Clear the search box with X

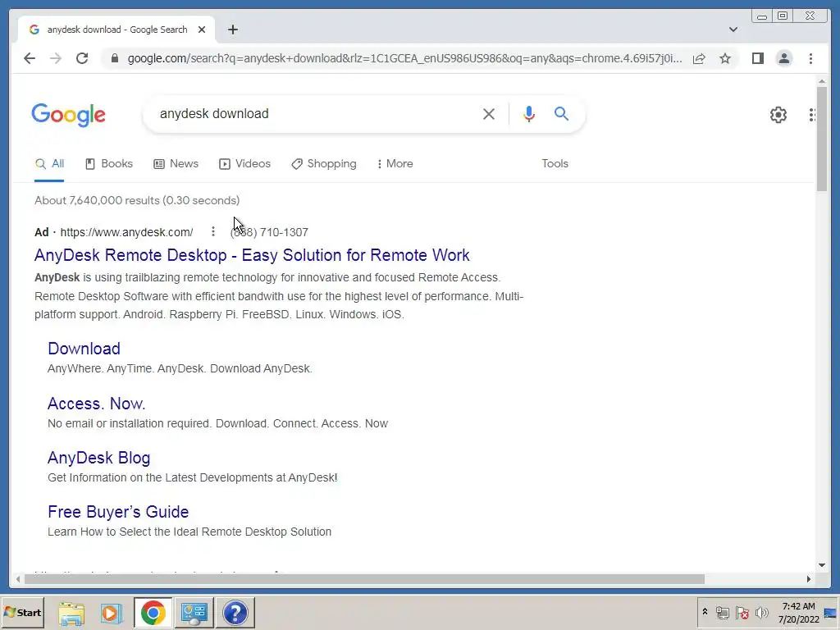click(489, 113)
